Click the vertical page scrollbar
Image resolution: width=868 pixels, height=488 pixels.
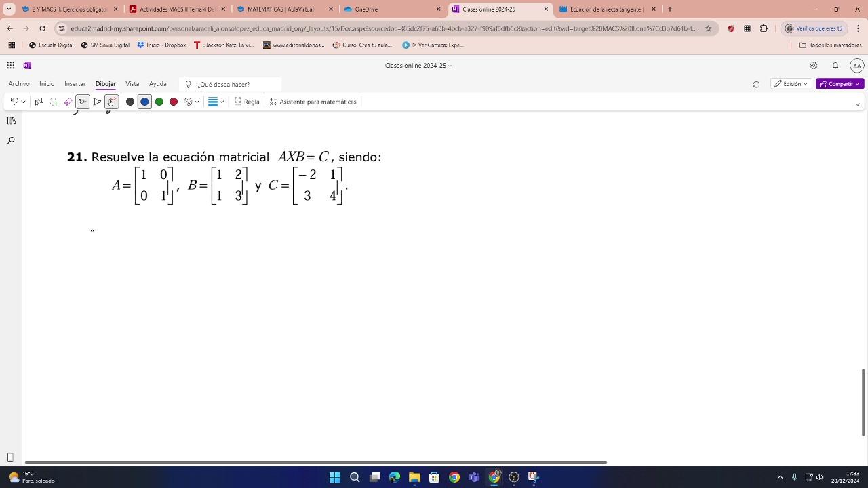tap(863, 403)
